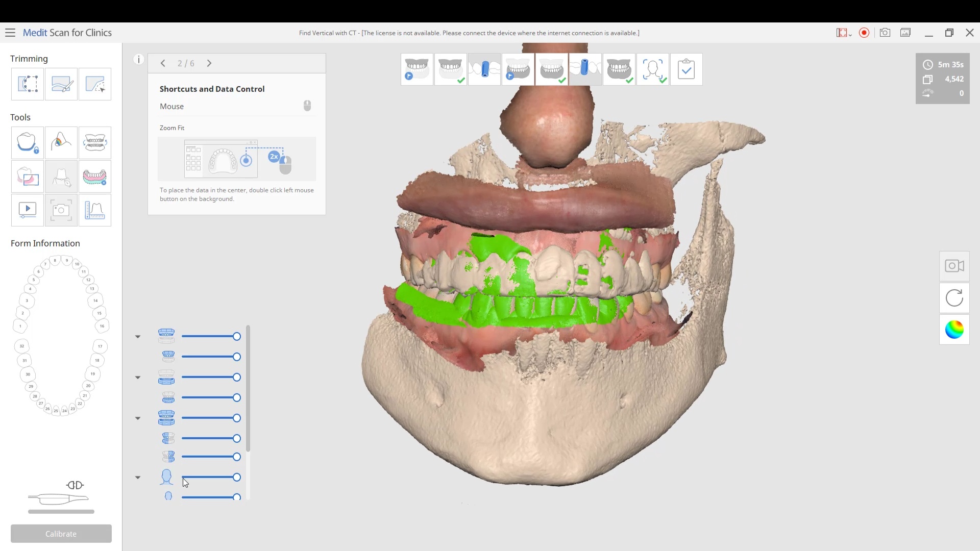Toggle the mandible data visibility icon
The width and height of the screenshot is (980, 551).
tap(166, 377)
